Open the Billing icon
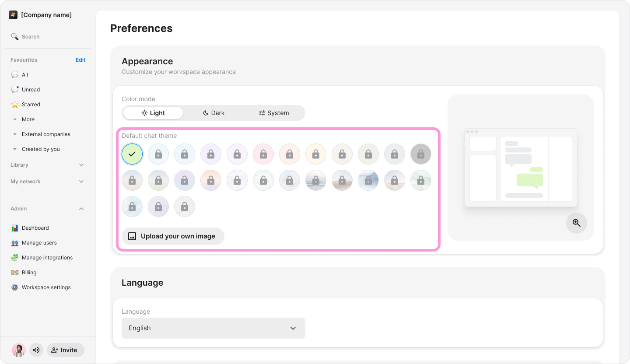The image size is (630, 364). tap(15, 273)
